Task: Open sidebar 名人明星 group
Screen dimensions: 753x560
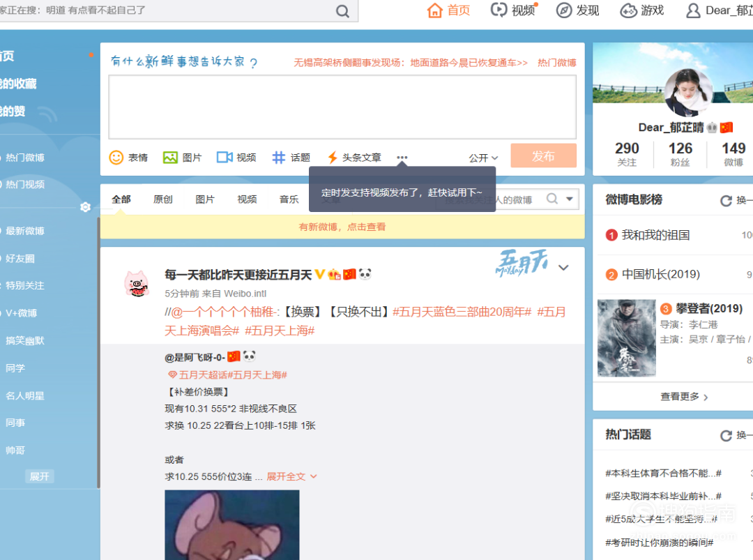Action: [25, 395]
